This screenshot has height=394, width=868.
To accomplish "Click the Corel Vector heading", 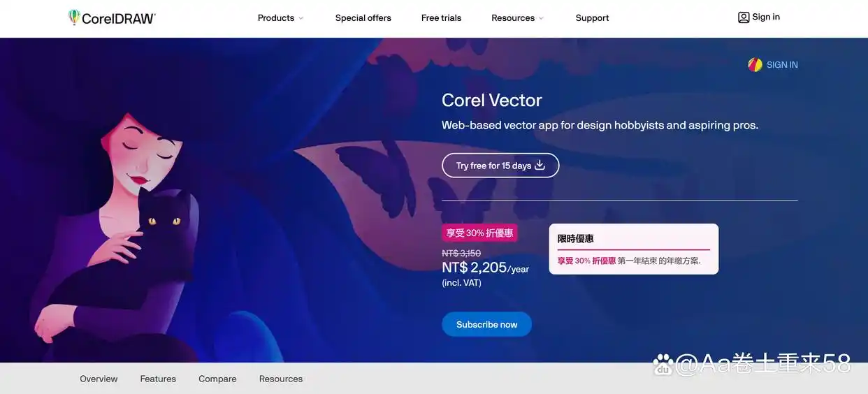I will (x=491, y=100).
